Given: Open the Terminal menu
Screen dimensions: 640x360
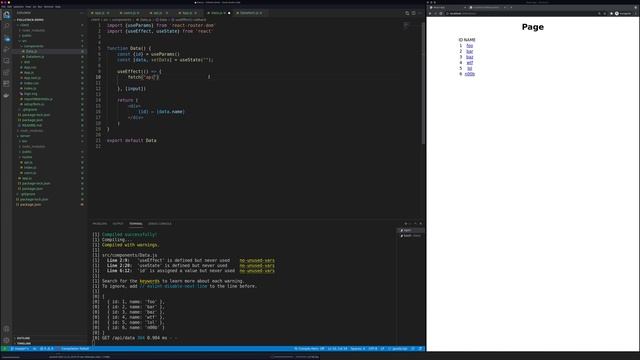Looking at the screenshot, I should coord(49,7).
